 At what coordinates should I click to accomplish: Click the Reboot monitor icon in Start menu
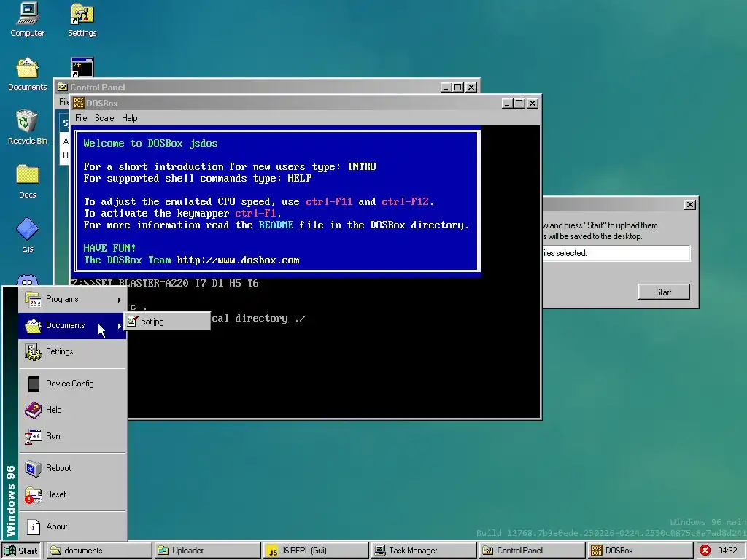(x=34, y=469)
